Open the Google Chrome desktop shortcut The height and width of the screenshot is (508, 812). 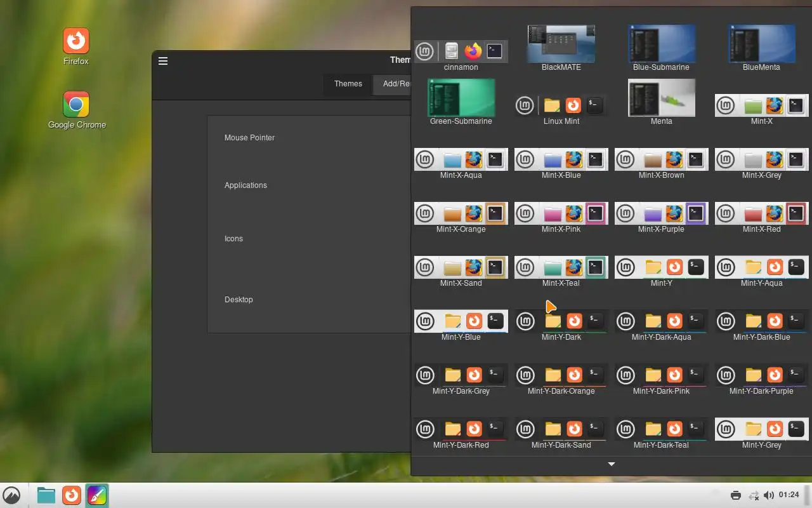coord(77,110)
